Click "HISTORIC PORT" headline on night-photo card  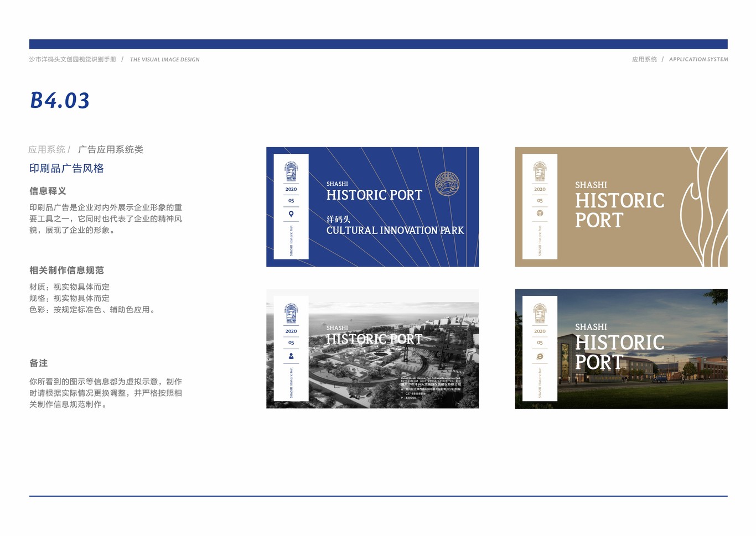point(619,352)
